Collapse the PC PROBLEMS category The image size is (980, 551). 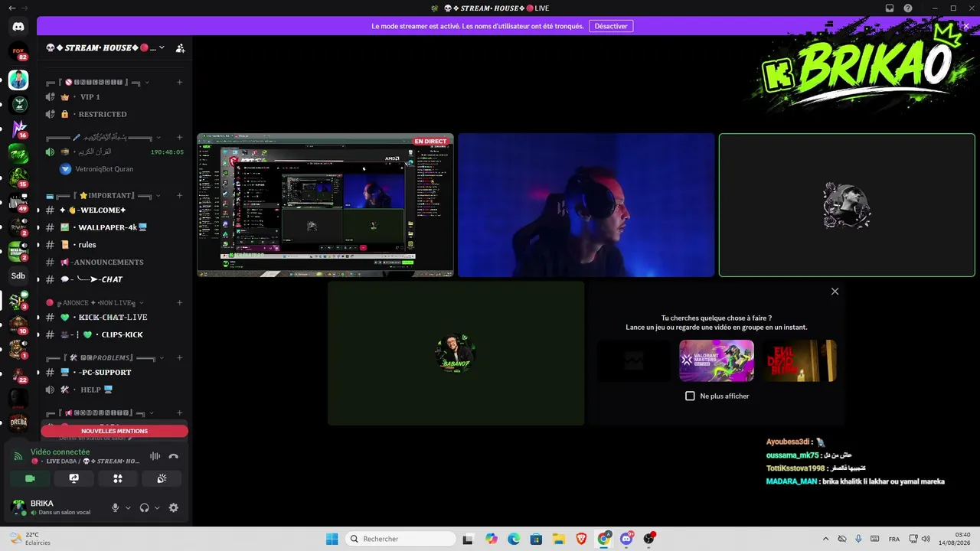click(105, 357)
